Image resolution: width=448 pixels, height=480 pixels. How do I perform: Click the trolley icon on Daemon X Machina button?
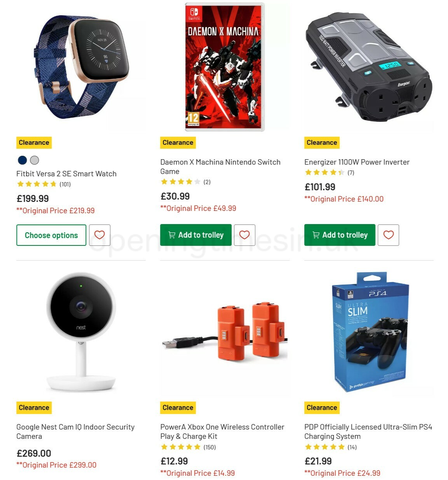coord(171,235)
